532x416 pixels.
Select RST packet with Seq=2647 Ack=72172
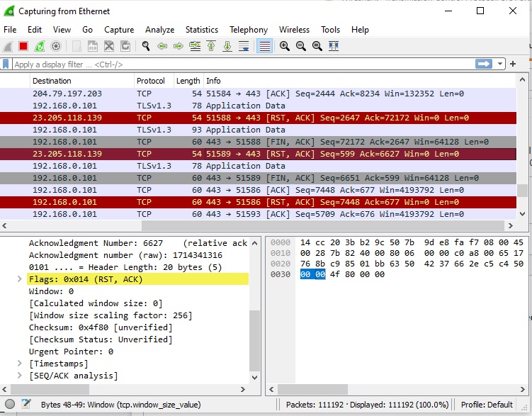258,118
